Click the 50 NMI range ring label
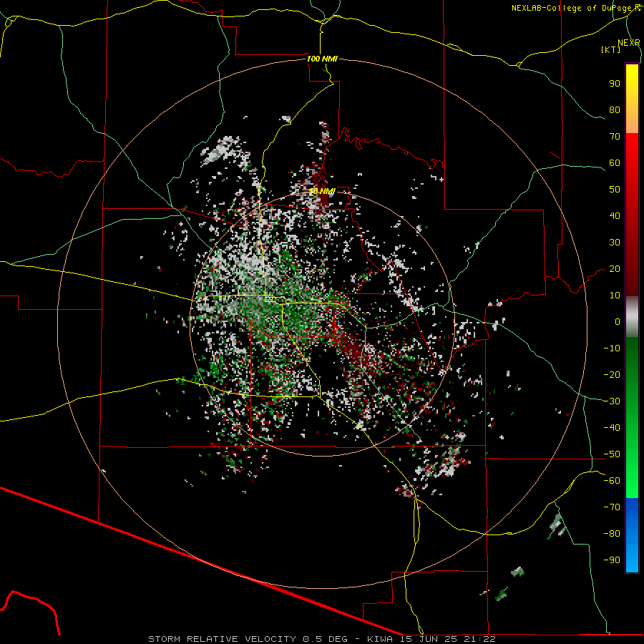 coord(322,191)
